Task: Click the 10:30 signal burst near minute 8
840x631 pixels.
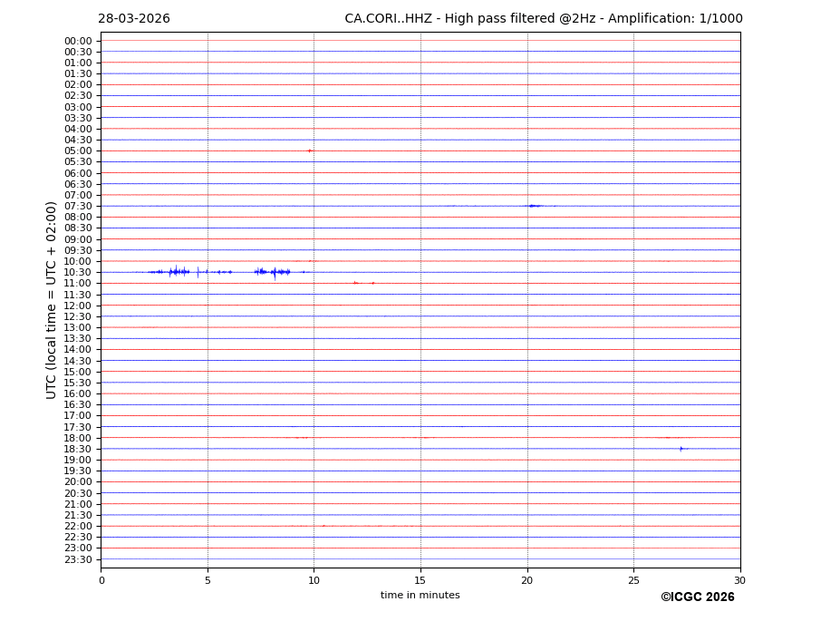Action: pyautogui.click(x=275, y=272)
